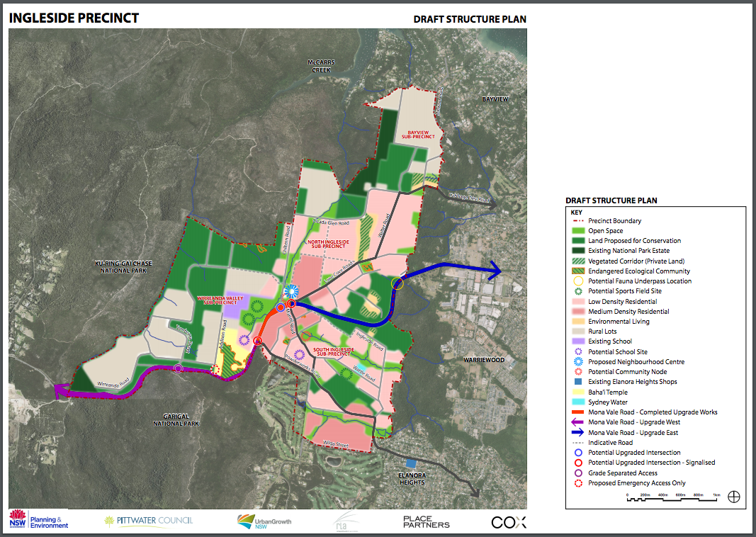Image resolution: width=756 pixels, height=537 pixels.
Task: Pick the Medium Density Residential swatch
Action: click(578, 312)
